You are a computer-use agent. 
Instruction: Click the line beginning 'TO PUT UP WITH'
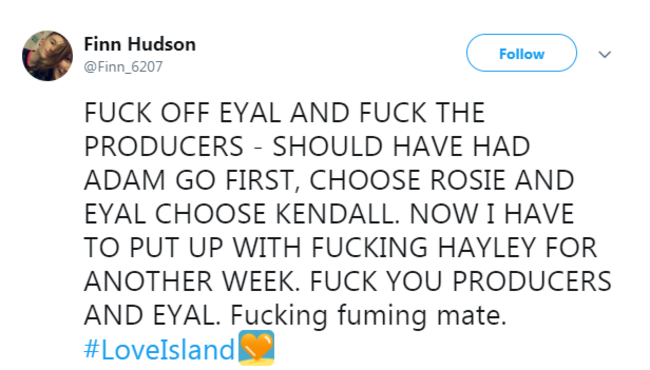point(340,248)
